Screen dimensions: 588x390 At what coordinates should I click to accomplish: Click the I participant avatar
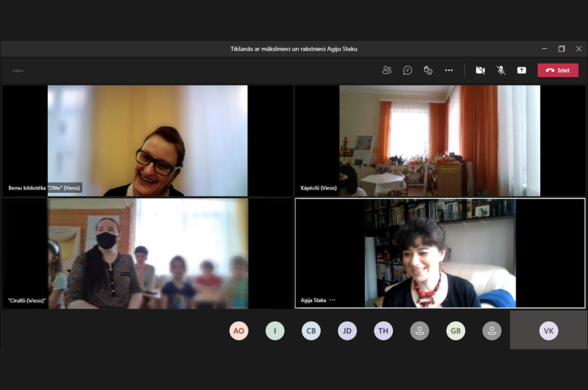275,331
